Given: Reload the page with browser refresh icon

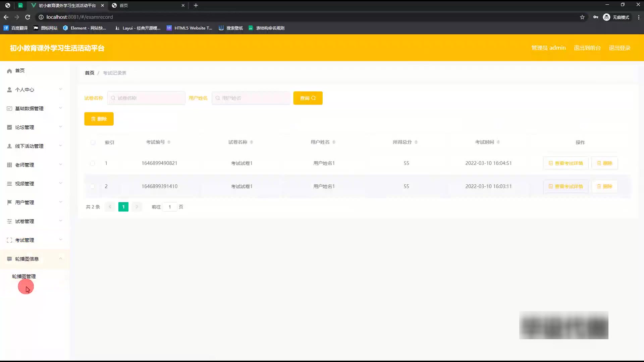Looking at the screenshot, I should point(28,17).
